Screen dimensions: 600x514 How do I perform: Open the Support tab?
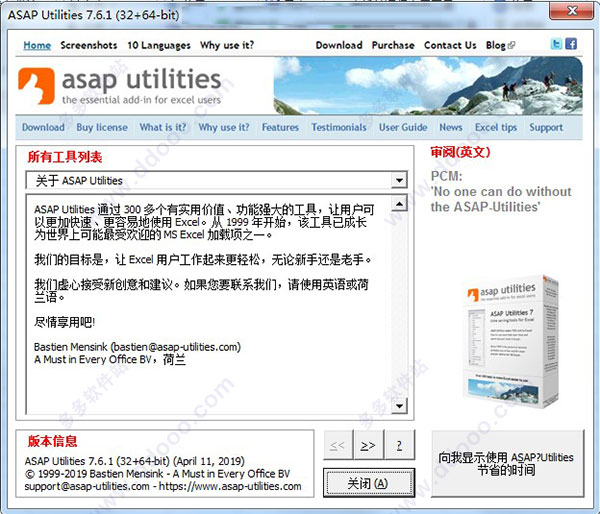[x=546, y=127]
